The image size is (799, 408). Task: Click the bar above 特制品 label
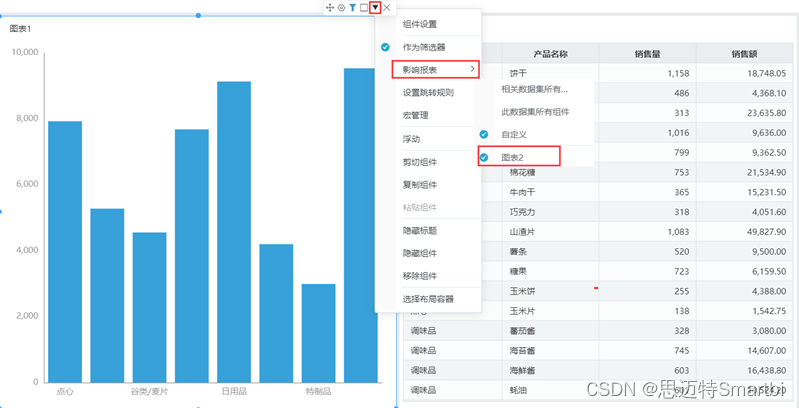tap(318, 333)
